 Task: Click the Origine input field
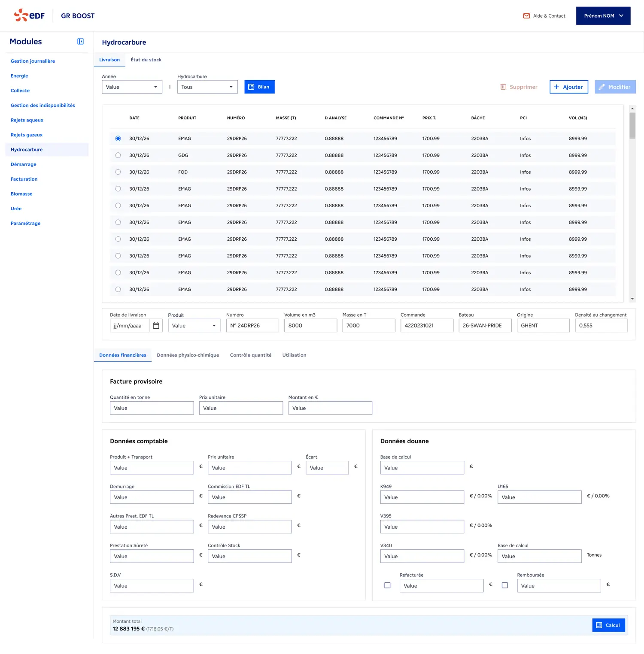pyautogui.click(x=543, y=326)
